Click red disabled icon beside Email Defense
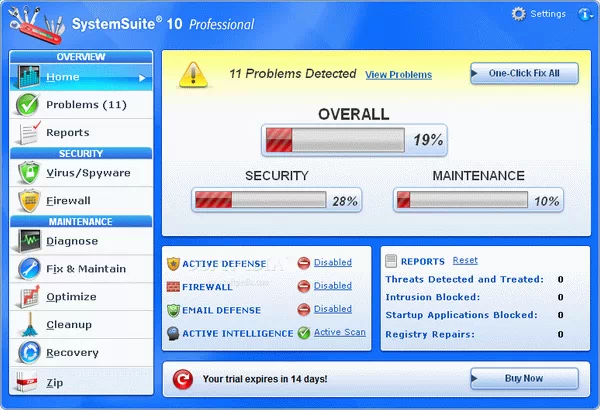The width and height of the screenshot is (600, 410). pyautogui.click(x=303, y=310)
